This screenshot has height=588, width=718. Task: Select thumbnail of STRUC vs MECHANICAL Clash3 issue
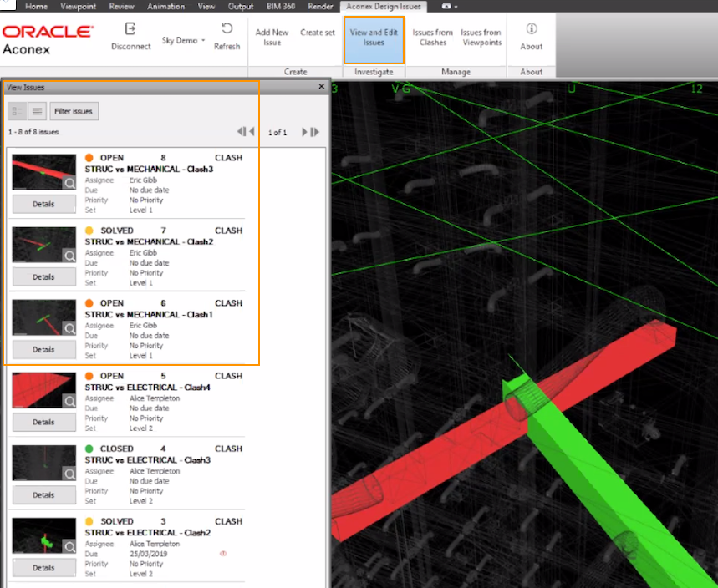tap(44, 172)
